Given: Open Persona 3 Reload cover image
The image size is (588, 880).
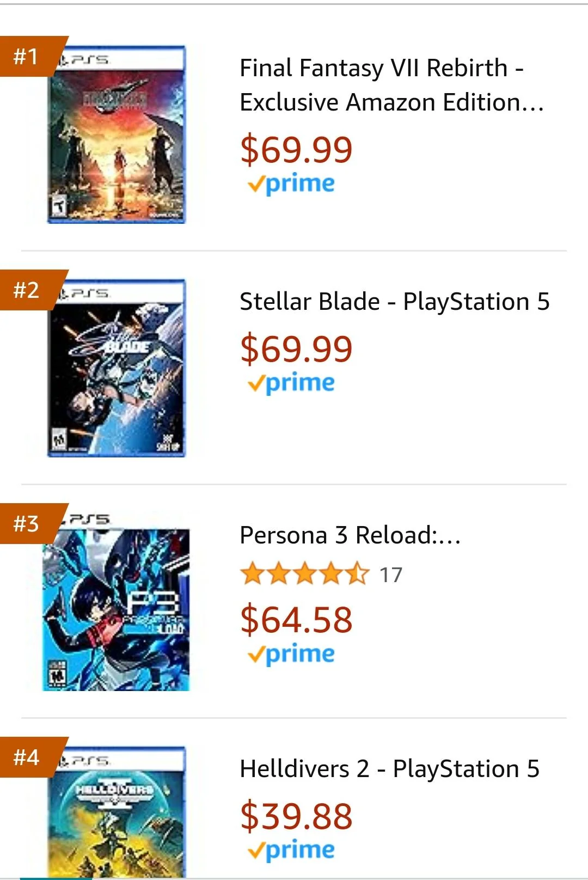Looking at the screenshot, I should [116, 602].
